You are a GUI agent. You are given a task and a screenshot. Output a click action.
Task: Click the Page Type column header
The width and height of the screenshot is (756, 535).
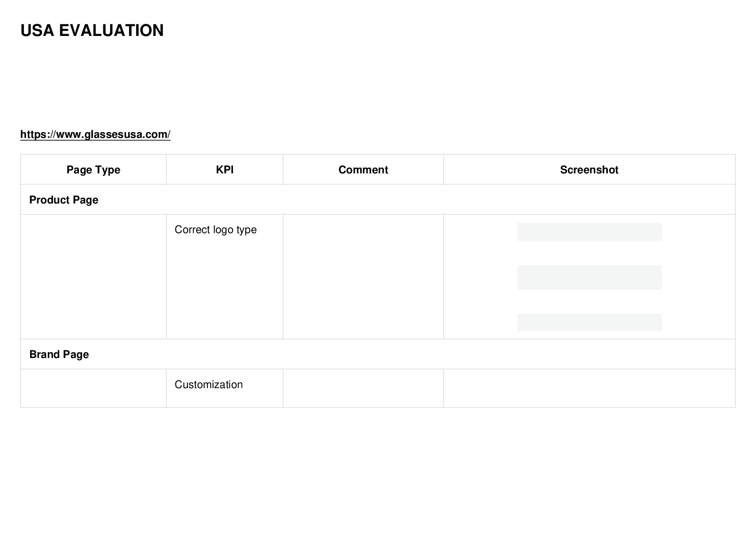(93, 170)
